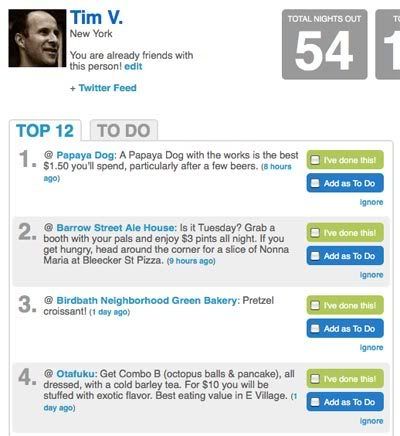Expand the Twitter Feed section
Screen dimensions: 400x436
tap(103, 88)
